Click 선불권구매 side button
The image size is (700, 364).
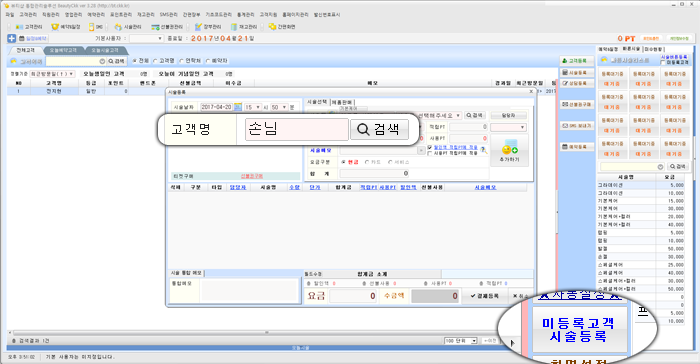[x=577, y=104]
